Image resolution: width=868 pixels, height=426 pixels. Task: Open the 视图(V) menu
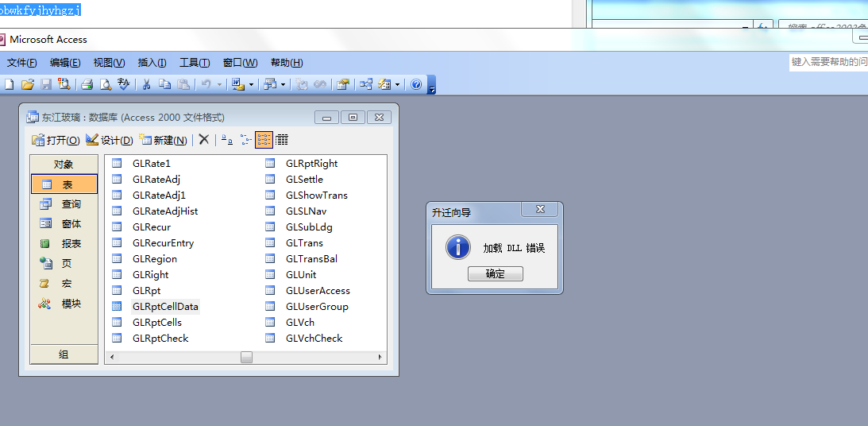(109, 63)
